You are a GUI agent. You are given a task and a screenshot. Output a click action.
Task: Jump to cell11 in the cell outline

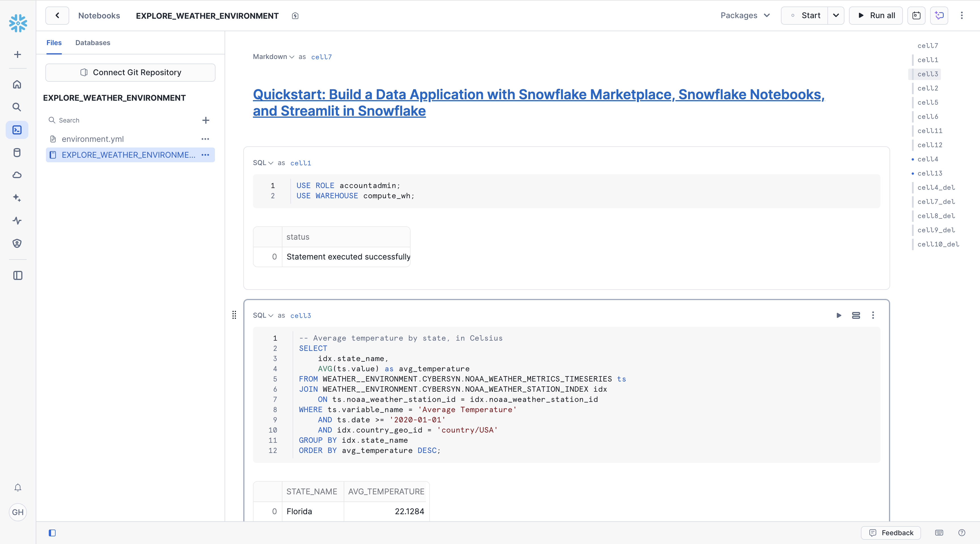pyautogui.click(x=930, y=131)
